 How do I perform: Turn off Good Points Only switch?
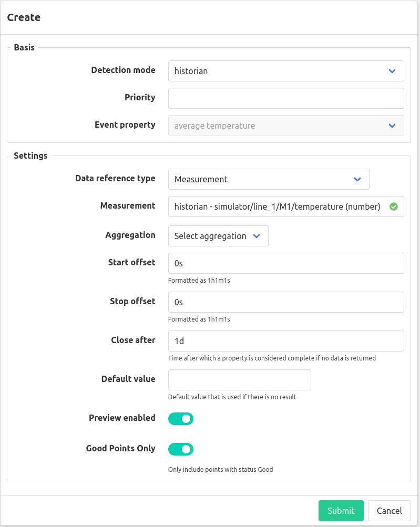(x=181, y=449)
